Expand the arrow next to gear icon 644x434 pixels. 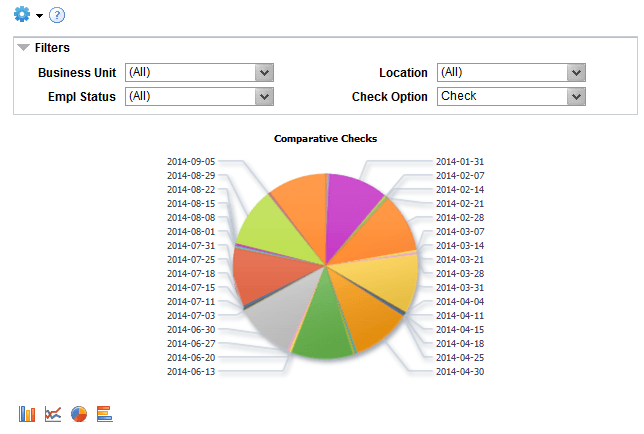(39, 16)
